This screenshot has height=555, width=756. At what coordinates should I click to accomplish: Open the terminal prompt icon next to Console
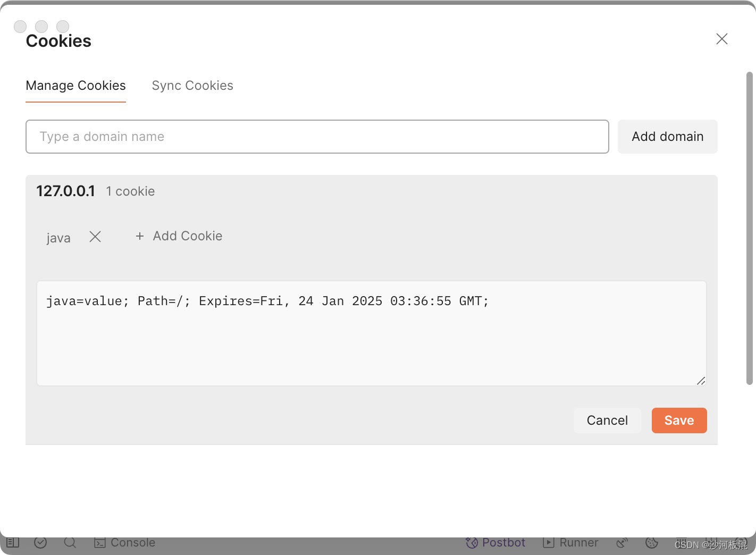click(99, 542)
